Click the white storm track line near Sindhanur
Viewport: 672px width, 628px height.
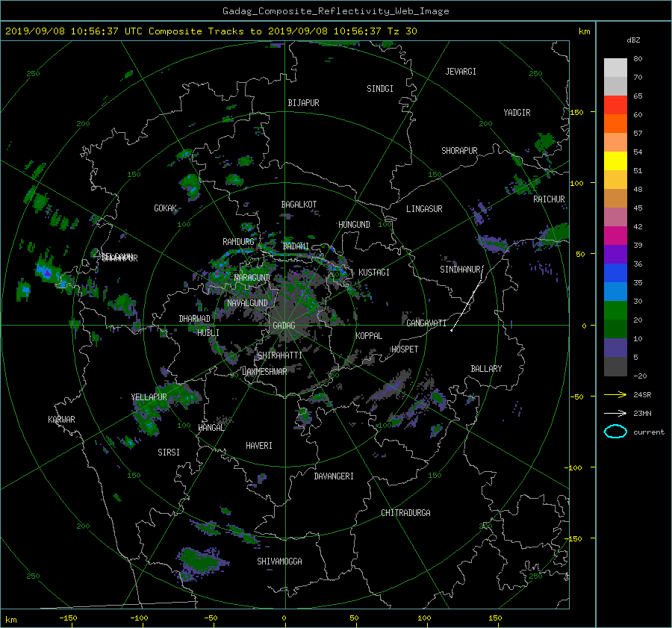467,299
